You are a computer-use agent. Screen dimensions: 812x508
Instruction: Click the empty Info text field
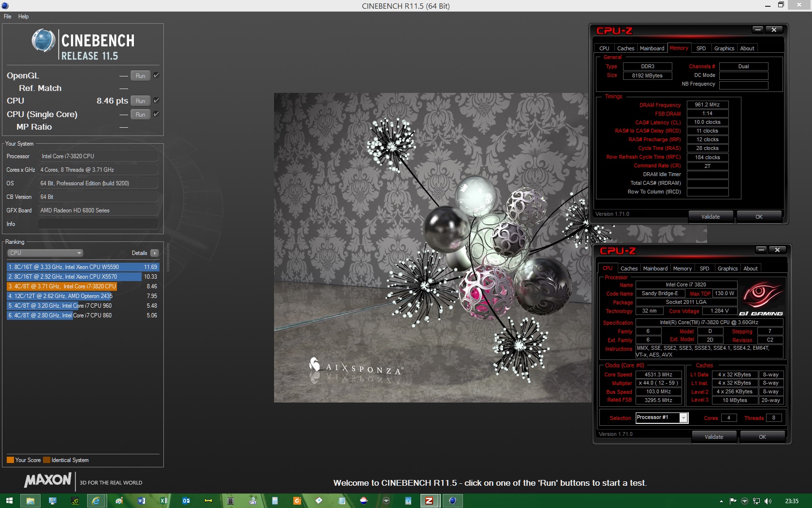point(98,224)
